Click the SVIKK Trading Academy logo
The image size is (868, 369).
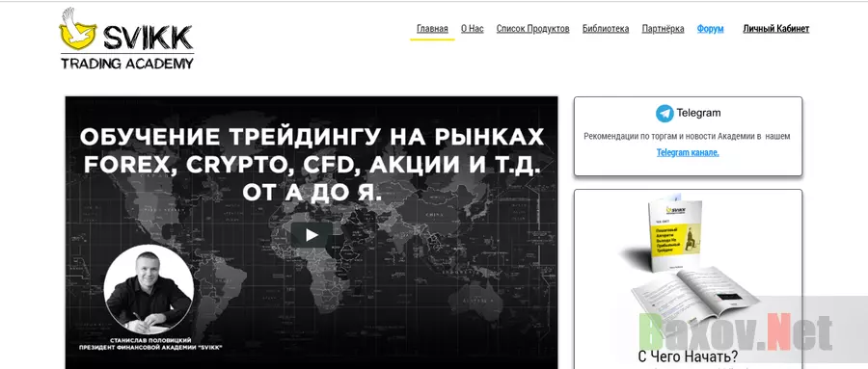(126, 39)
